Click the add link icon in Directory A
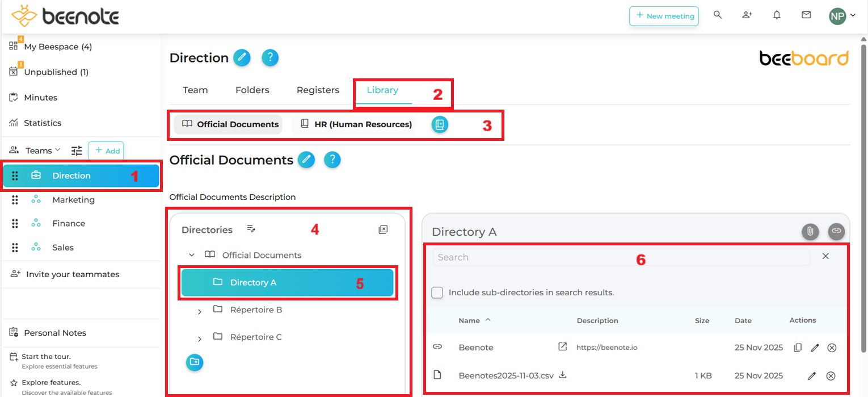Screen dimensions: 868x397 pyautogui.click(x=836, y=231)
